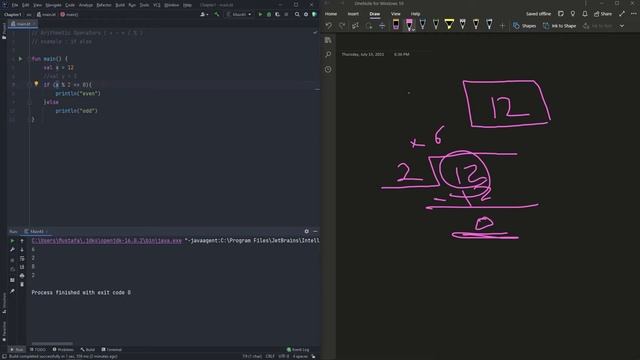Select the pink pen in OneNote

coord(409,25)
